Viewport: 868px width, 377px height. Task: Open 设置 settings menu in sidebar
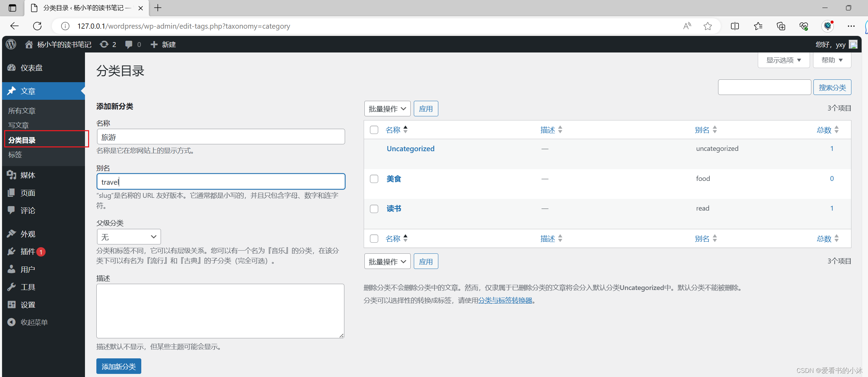click(44, 304)
